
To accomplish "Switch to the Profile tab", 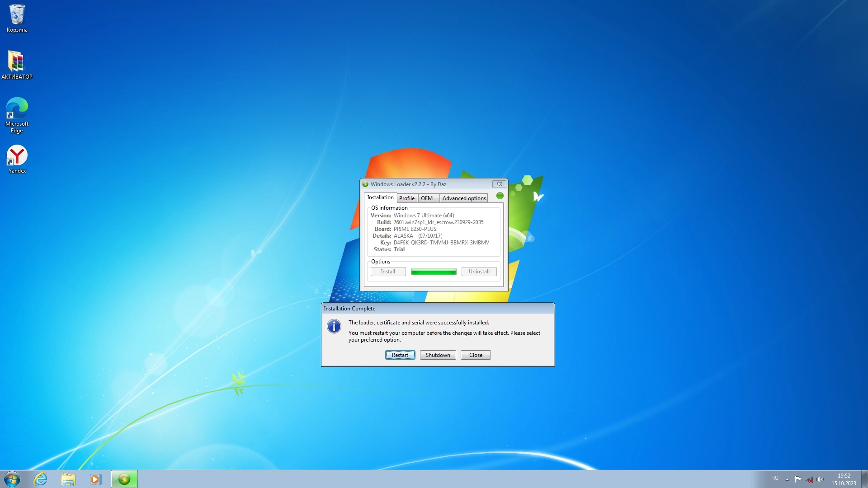I will [406, 198].
